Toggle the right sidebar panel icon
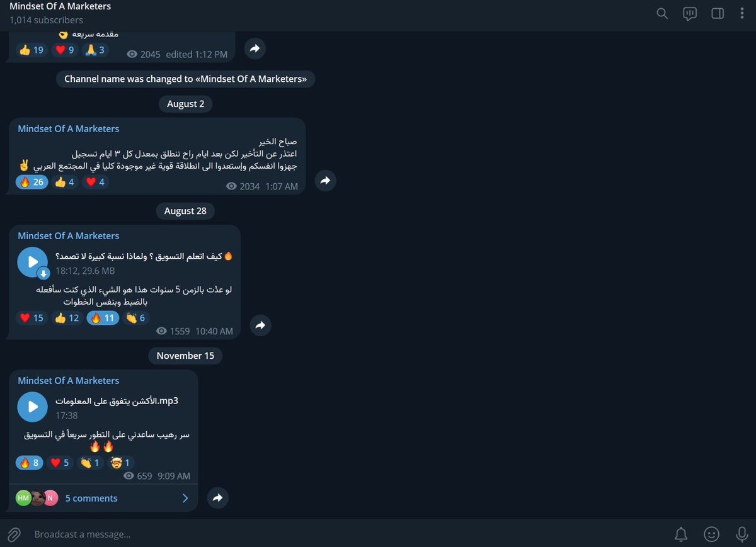 tap(718, 13)
